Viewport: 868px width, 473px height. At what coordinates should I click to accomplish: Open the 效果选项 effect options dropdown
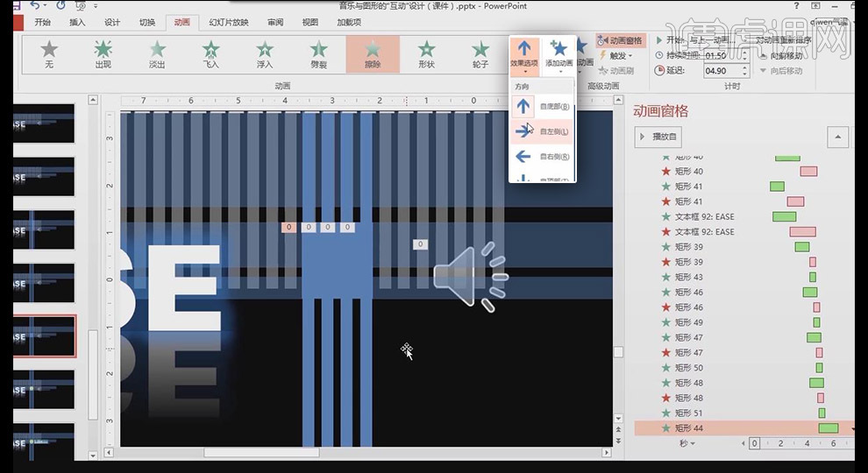pos(523,54)
